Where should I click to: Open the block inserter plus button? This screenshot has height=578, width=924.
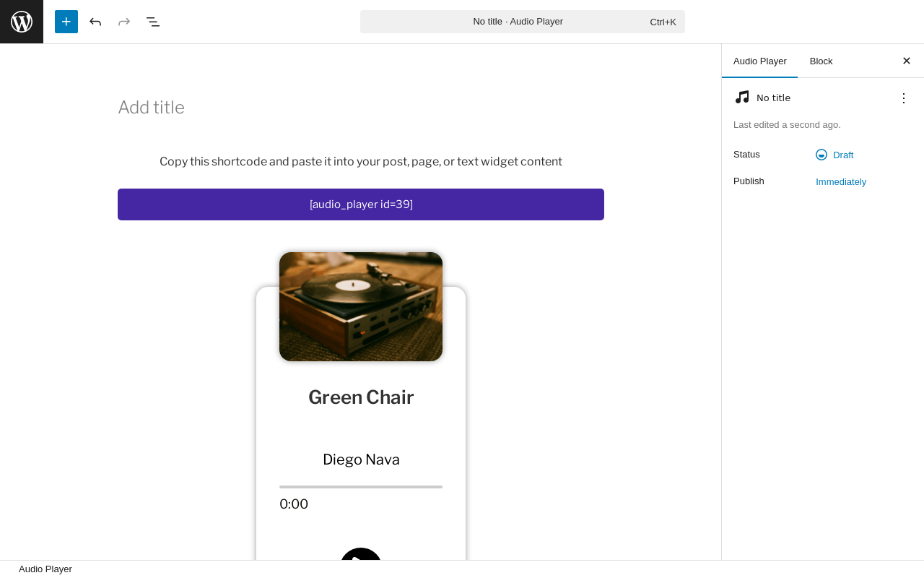66,22
